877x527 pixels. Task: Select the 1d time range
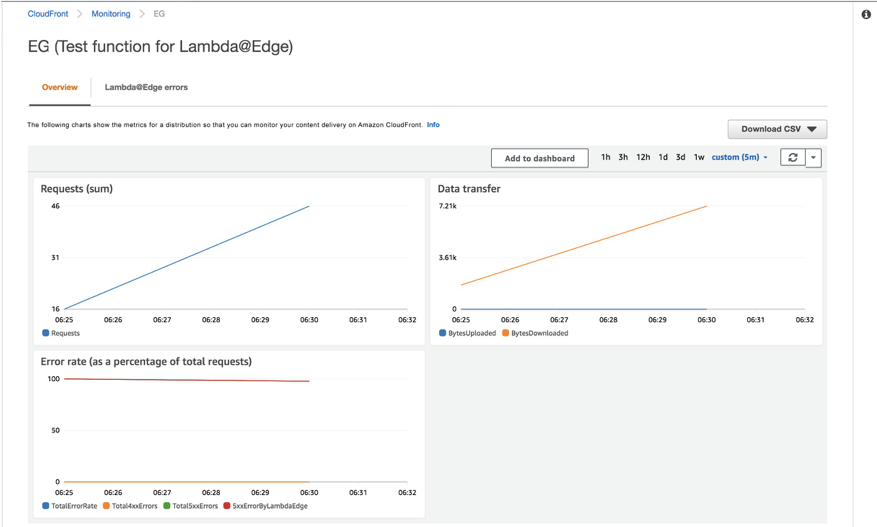pyautogui.click(x=663, y=157)
